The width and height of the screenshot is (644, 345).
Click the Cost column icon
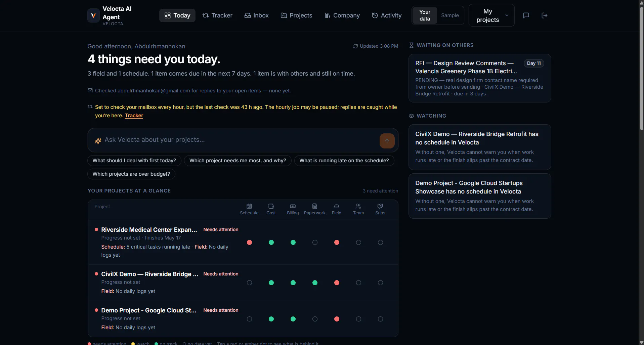pyautogui.click(x=271, y=206)
